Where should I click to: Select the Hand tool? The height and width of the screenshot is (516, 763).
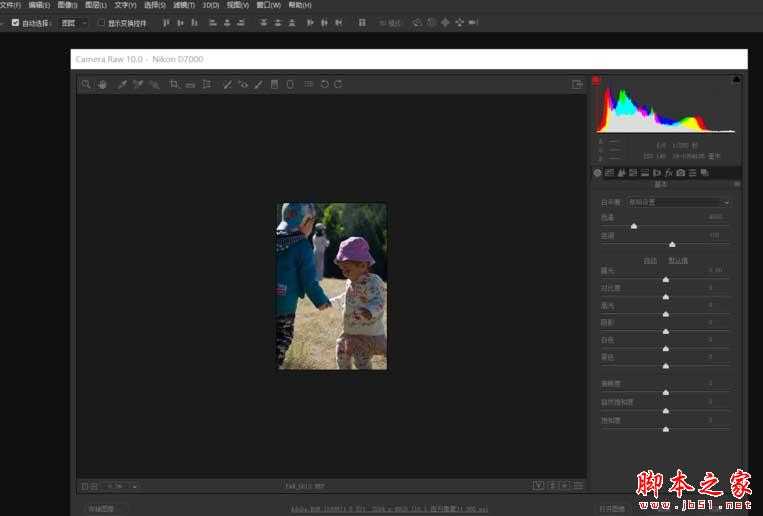(102, 85)
